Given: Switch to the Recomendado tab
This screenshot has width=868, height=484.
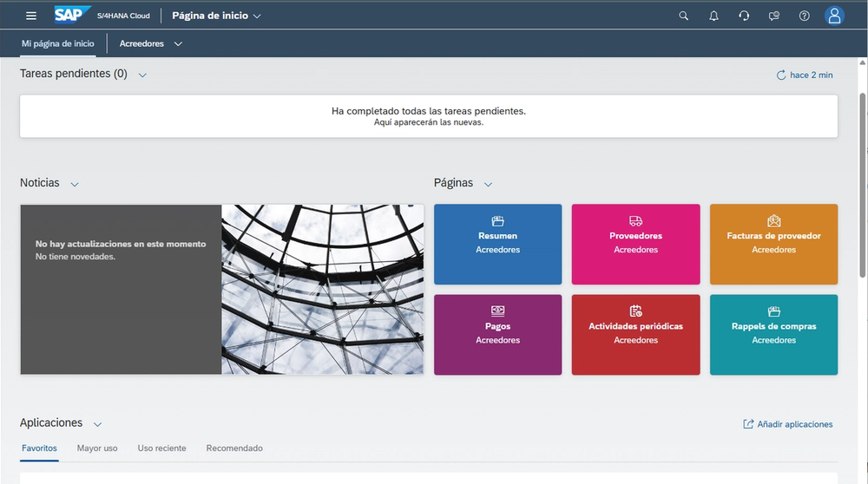Looking at the screenshot, I should 234,448.
